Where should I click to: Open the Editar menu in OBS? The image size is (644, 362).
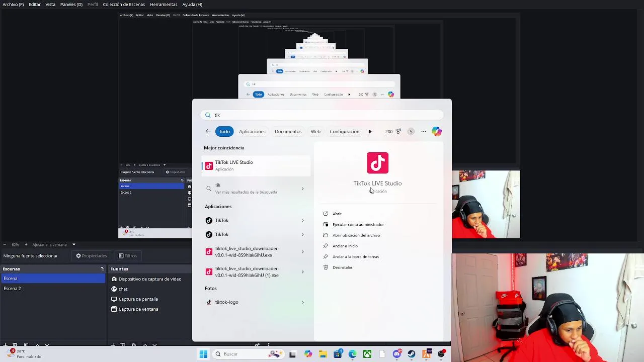[x=35, y=4]
